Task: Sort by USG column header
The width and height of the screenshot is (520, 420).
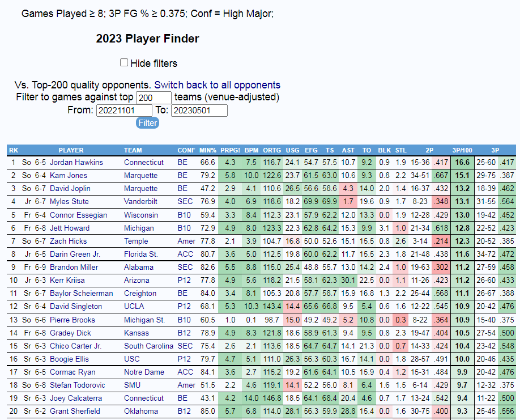Action: coord(292,150)
